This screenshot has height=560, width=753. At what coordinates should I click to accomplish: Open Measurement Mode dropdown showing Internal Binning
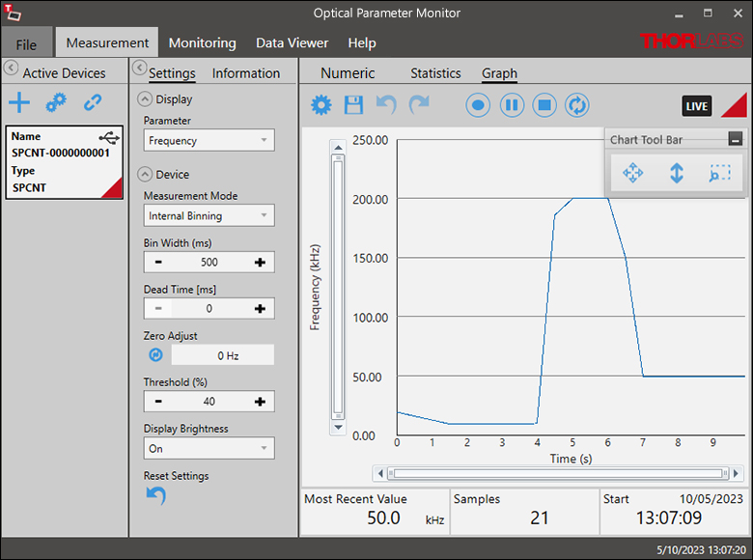pos(209,216)
